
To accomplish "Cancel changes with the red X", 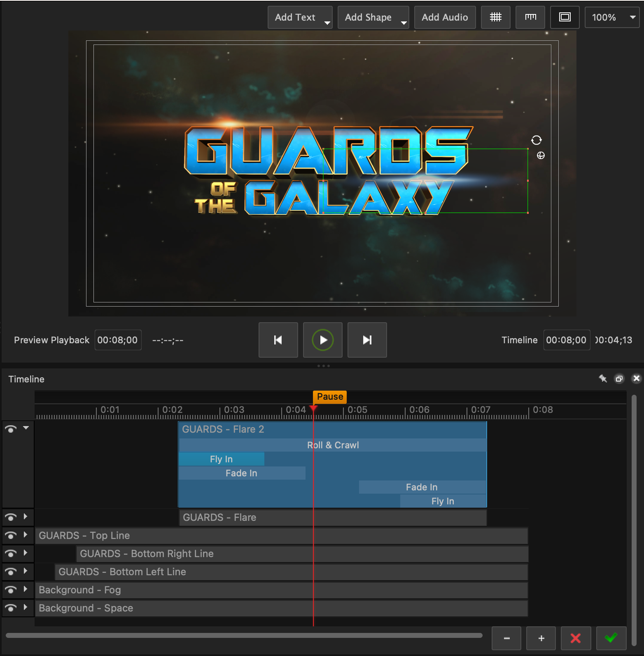I will 576,638.
